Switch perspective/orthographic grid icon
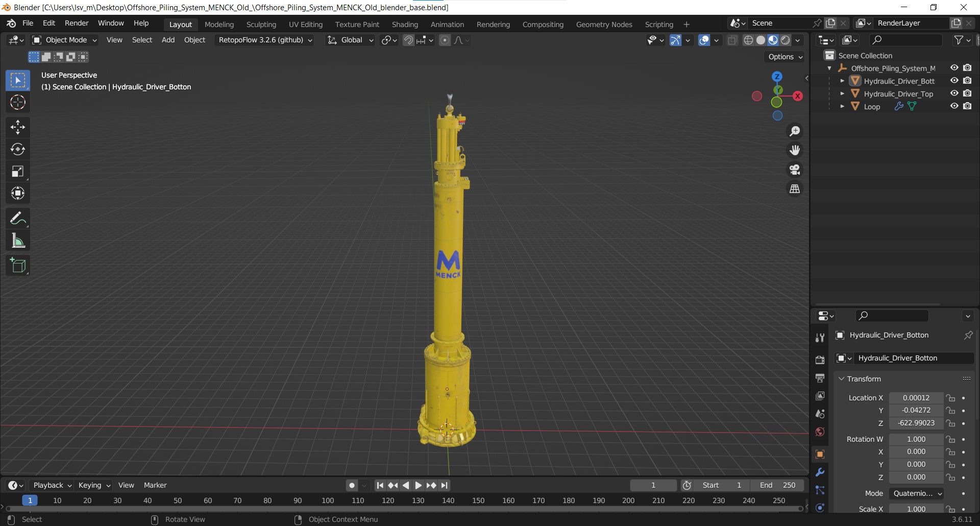 (x=795, y=189)
